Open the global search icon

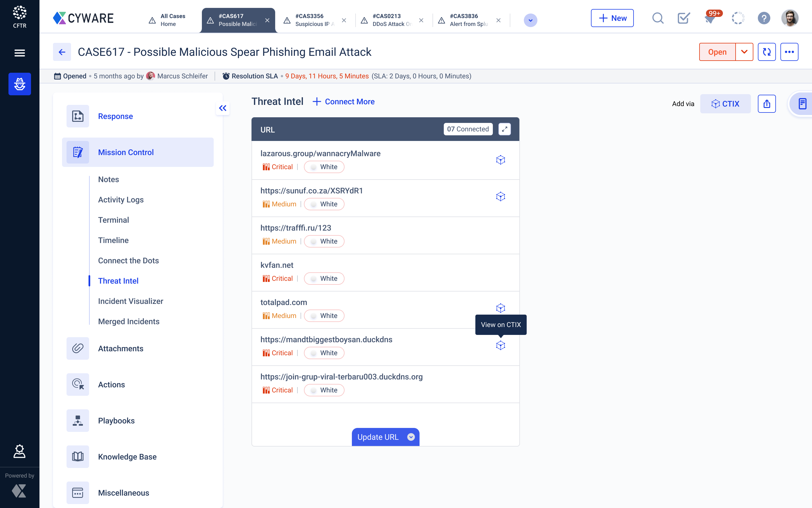click(657, 18)
